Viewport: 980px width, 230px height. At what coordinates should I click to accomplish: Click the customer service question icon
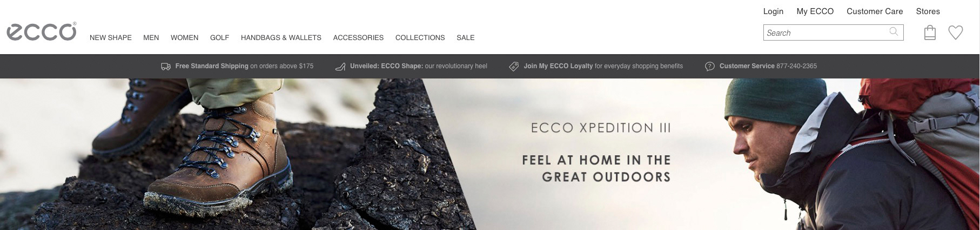[710, 67]
